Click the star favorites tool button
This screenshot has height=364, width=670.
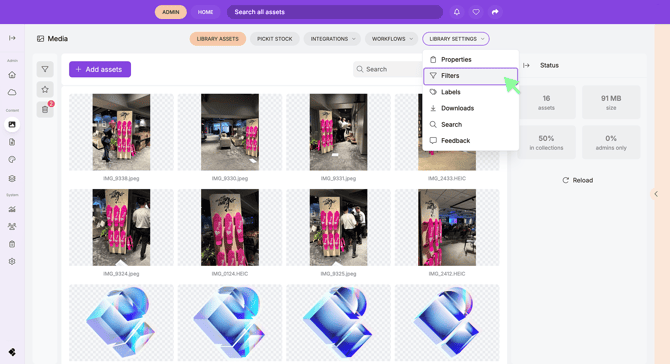(45, 90)
